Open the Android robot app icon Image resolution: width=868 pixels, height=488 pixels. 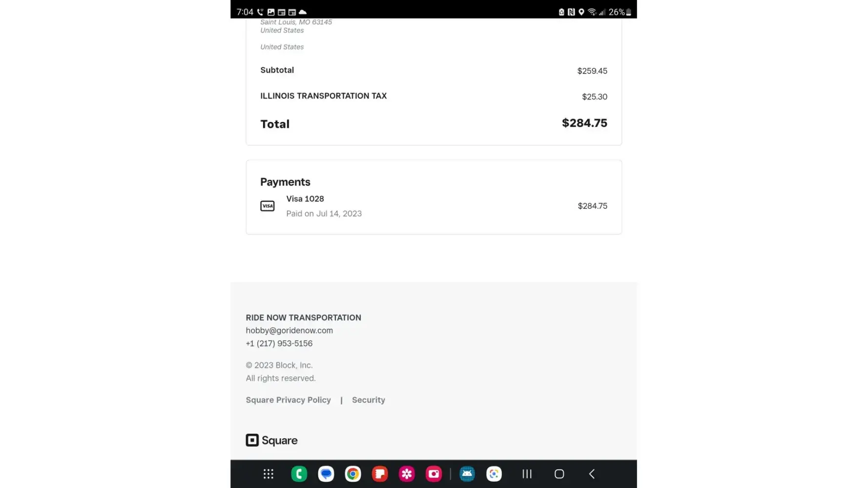[x=467, y=474]
